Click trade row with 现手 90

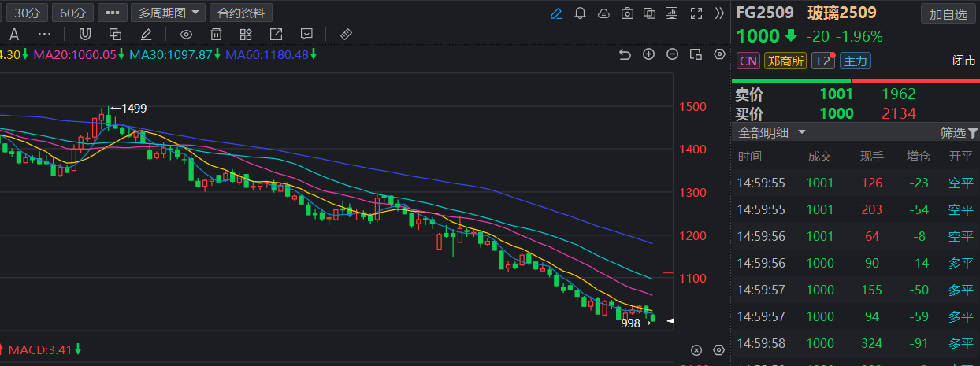pyautogui.click(x=856, y=264)
